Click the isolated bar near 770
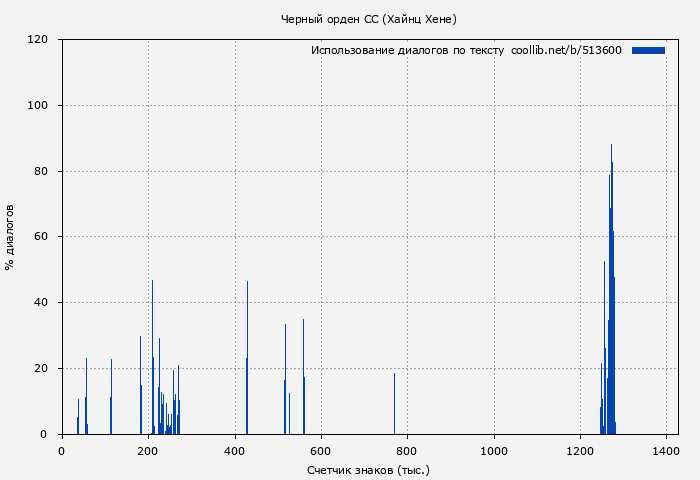This screenshot has width=700, height=480. [394, 404]
